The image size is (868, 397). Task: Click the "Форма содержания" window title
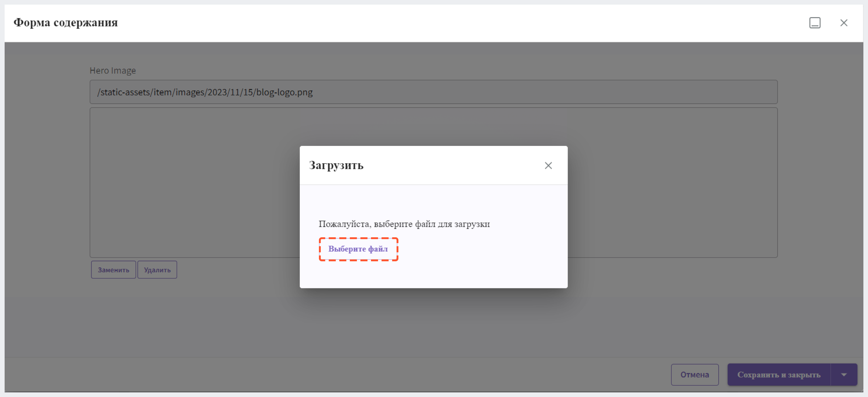pos(66,22)
